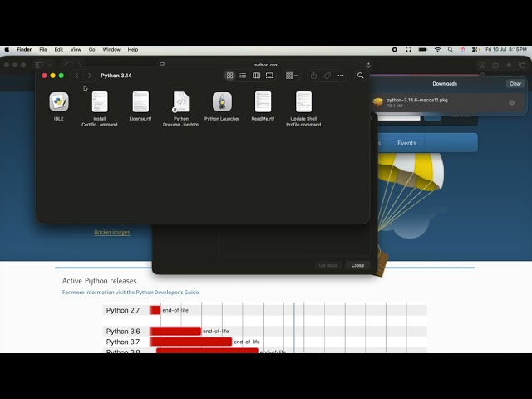The height and width of the screenshot is (399, 532).
Task: Open a new tab in Safari
Action: (x=509, y=65)
